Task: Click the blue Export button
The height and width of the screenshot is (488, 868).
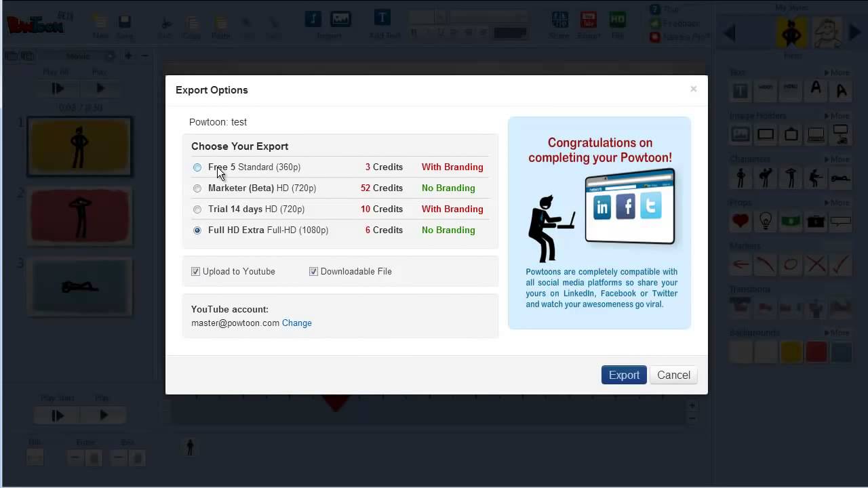Action: click(x=624, y=375)
